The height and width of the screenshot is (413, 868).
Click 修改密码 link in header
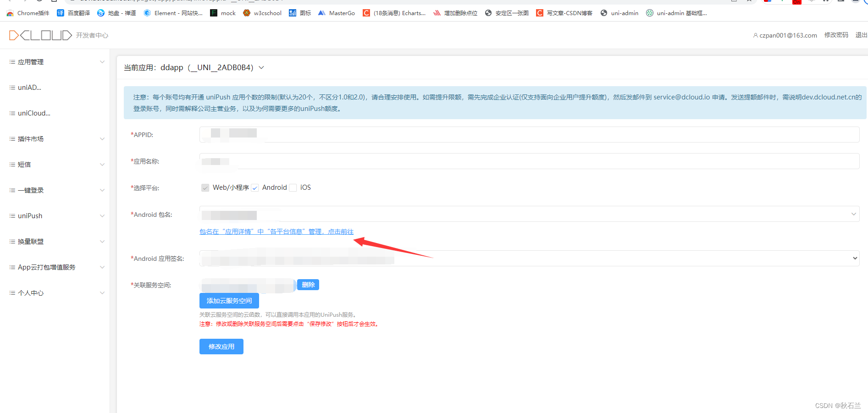pyautogui.click(x=836, y=35)
